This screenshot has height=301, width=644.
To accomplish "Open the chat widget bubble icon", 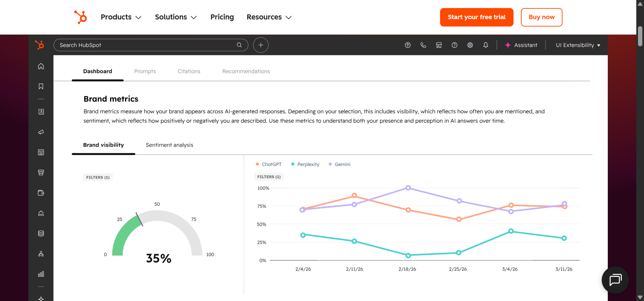I will click(x=615, y=280).
